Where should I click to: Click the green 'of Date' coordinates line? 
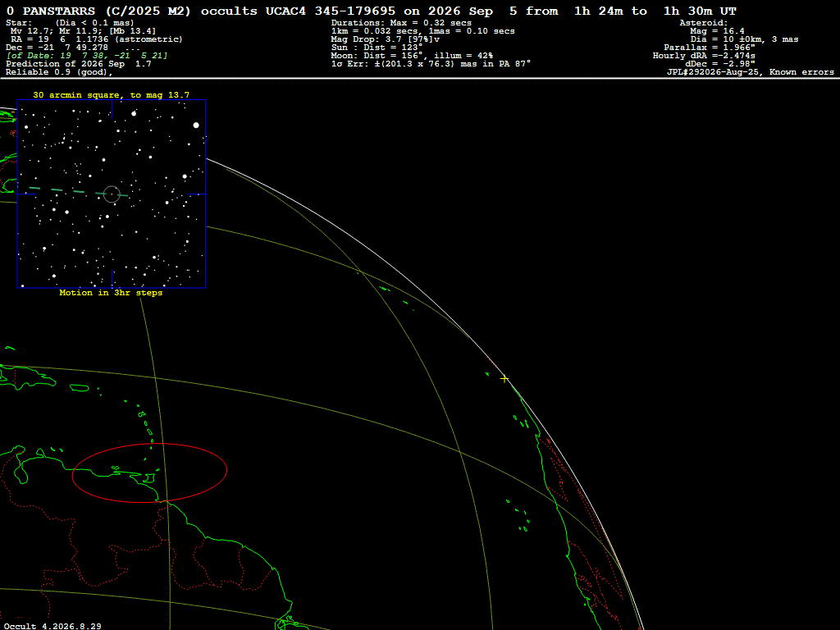[x=87, y=55]
